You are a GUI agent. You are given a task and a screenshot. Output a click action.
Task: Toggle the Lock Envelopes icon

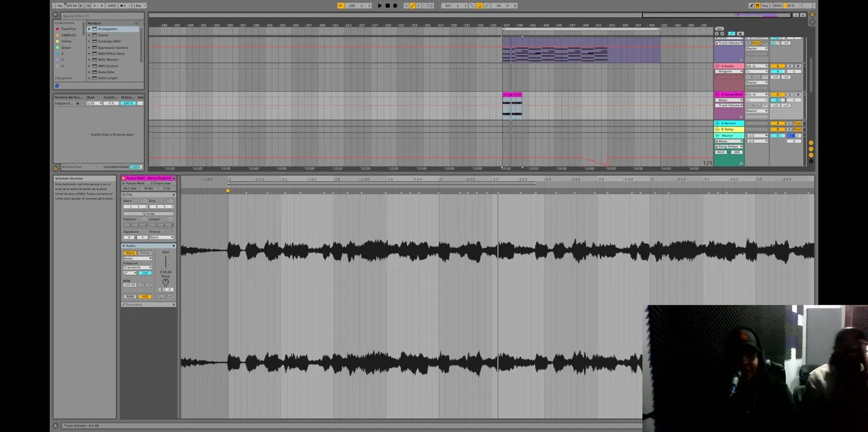(x=740, y=34)
